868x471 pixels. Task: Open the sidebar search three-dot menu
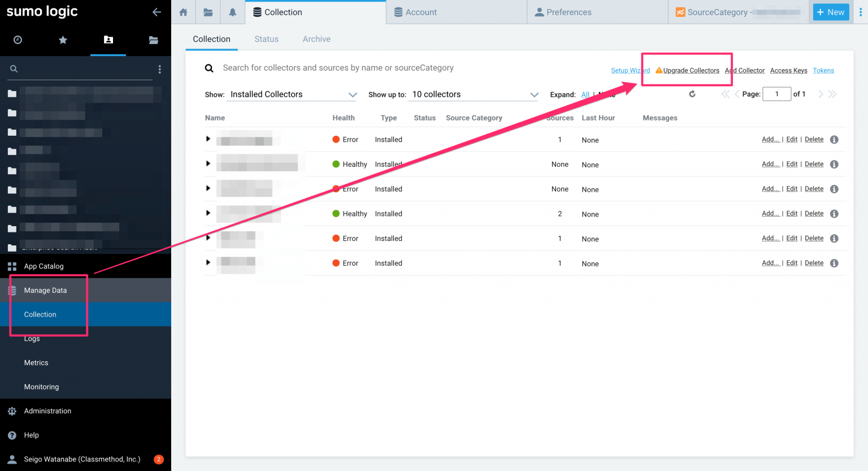click(x=159, y=69)
